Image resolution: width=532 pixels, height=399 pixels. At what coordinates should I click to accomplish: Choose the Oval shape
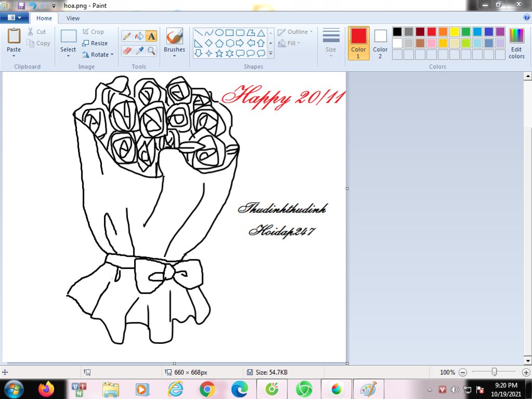pos(220,33)
